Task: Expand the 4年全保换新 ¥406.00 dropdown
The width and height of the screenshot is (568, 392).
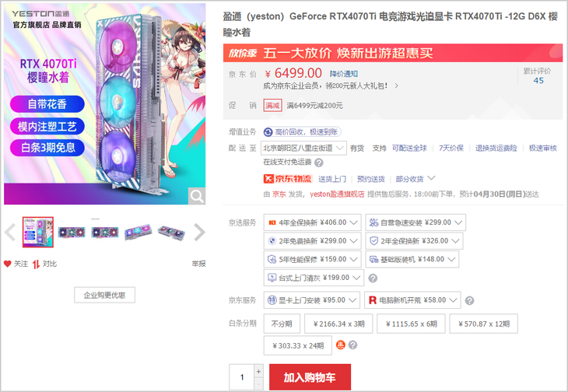Action: [x=312, y=222]
